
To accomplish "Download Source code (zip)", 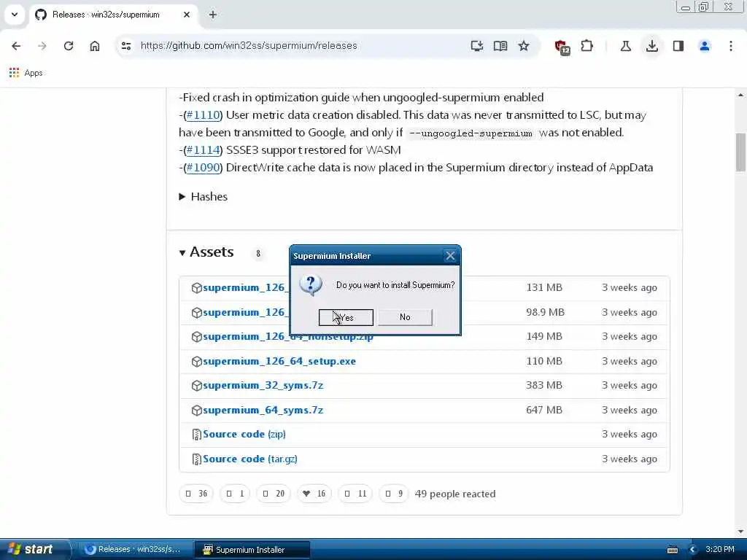I will click(x=244, y=435).
